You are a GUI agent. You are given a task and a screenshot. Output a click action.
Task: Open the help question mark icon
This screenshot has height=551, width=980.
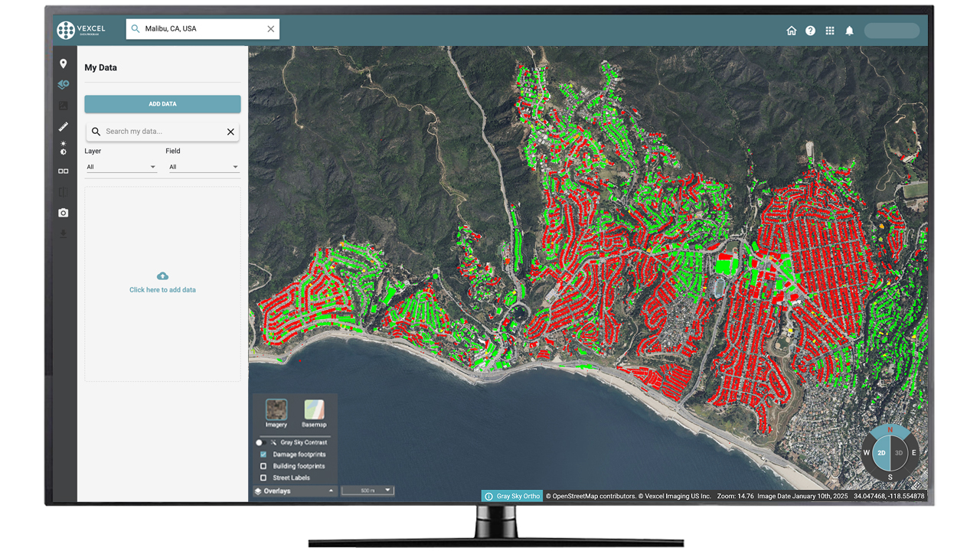coord(810,31)
